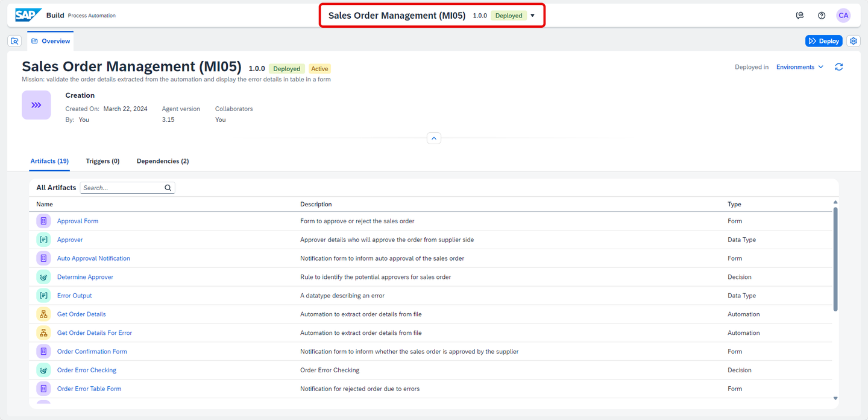Click the purple project arrows icon
868x420 pixels.
coord(36,105)
